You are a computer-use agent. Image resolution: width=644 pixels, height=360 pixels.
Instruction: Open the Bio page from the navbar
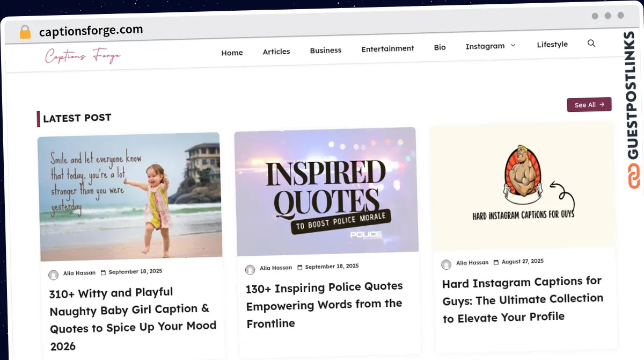point(440,47)
